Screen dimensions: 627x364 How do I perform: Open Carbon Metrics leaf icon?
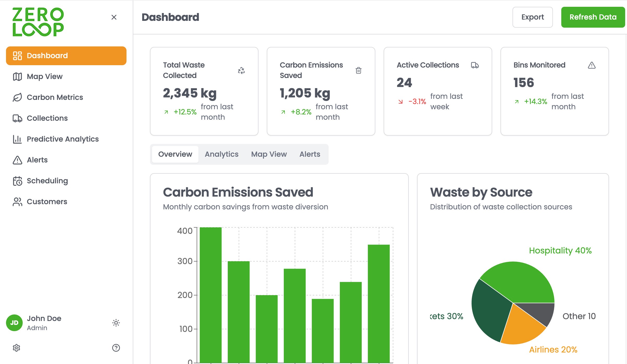pyautogui.click(x=17, y=97)
